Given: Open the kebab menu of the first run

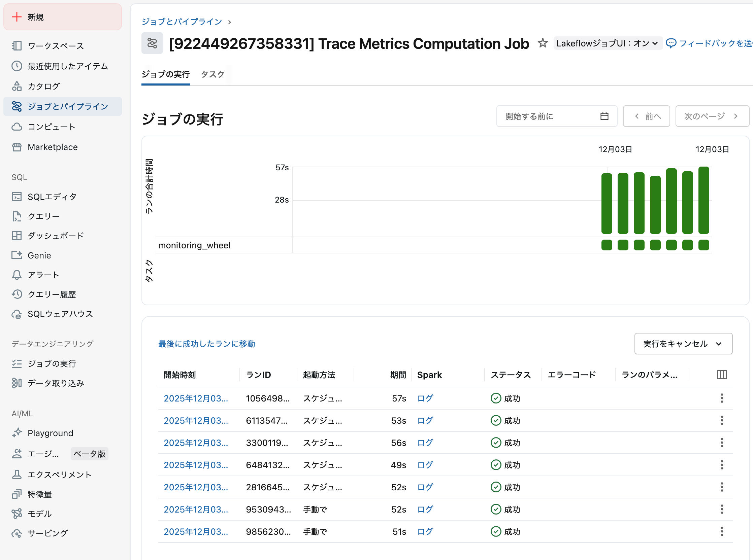Looking at the screenshot, I should (x=722, y=398).
